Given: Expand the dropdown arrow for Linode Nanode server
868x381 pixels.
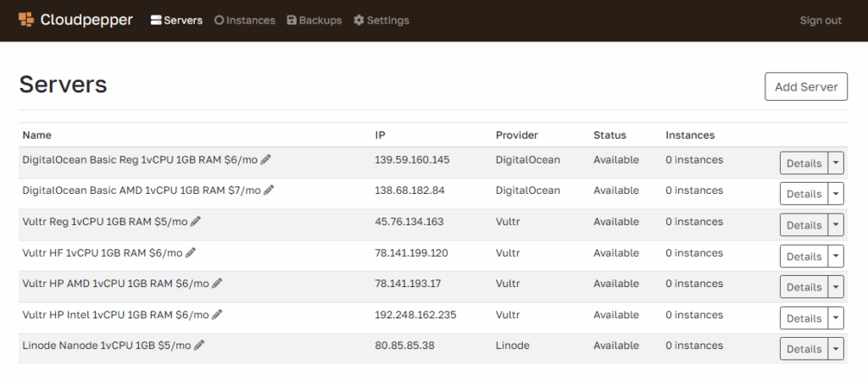Looking at the screenshot, I should tap(836, 349).
